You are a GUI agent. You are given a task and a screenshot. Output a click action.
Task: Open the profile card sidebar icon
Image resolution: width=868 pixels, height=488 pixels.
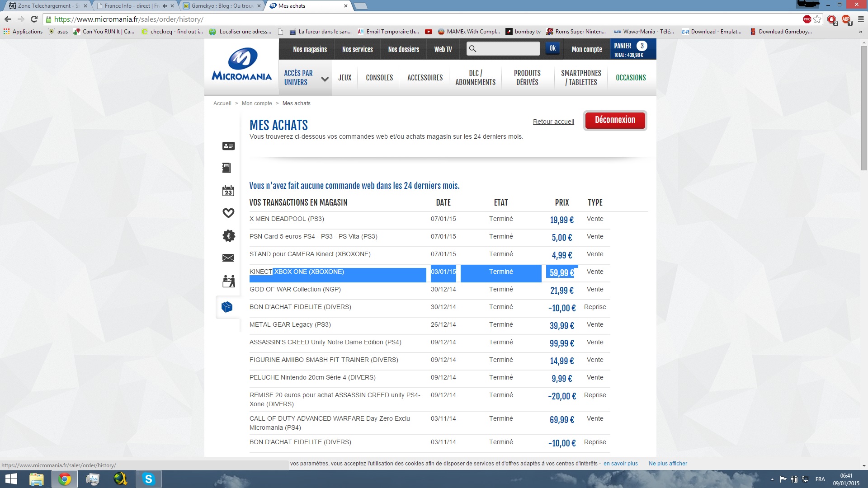pyautogui.click(x=228, y=146)
